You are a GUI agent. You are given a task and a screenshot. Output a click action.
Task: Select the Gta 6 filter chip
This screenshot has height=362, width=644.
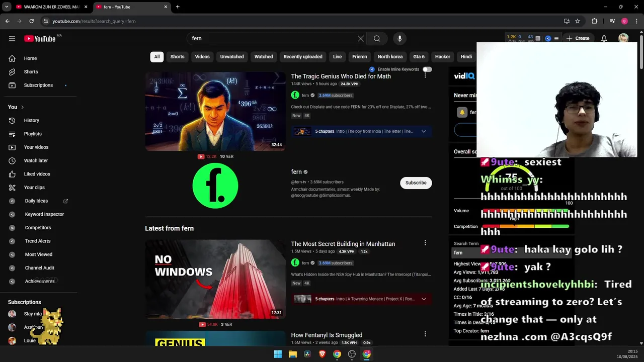coord(419,57)
